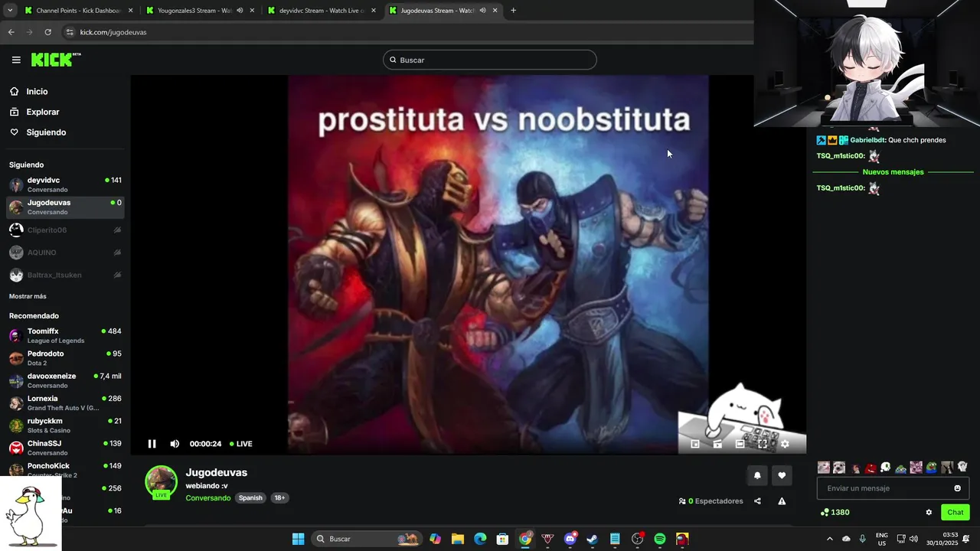
Task: Open OBS Studio from taskbar
Action: point(637,539)
